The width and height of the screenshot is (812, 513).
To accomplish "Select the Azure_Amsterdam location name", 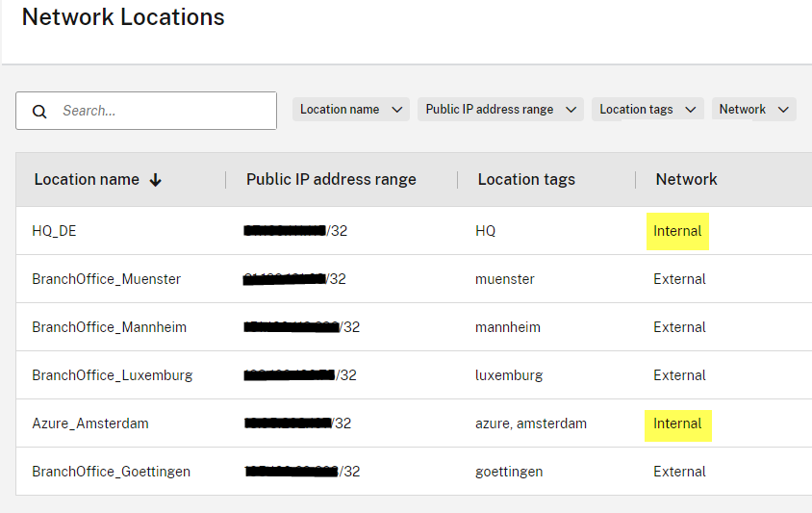I will 90,423.
